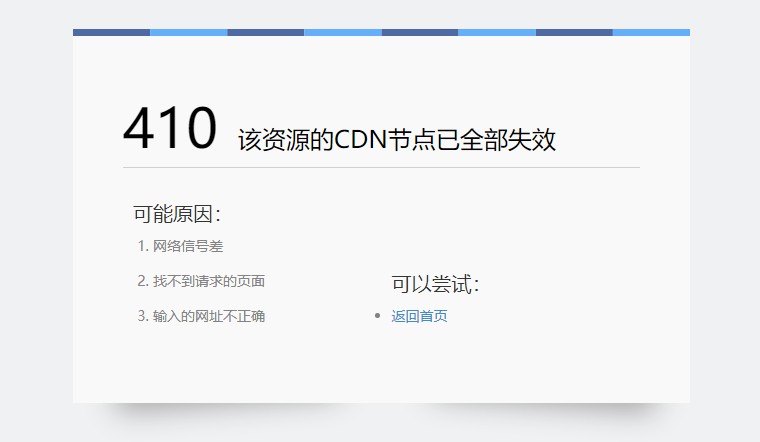760x442 pixels.
Task: Click the 可以尝试 section heading
Action: click(x=435, y=284)
